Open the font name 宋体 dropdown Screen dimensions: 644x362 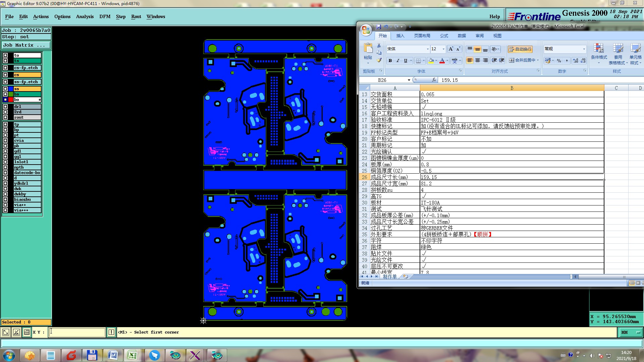[x=428, y=49]
